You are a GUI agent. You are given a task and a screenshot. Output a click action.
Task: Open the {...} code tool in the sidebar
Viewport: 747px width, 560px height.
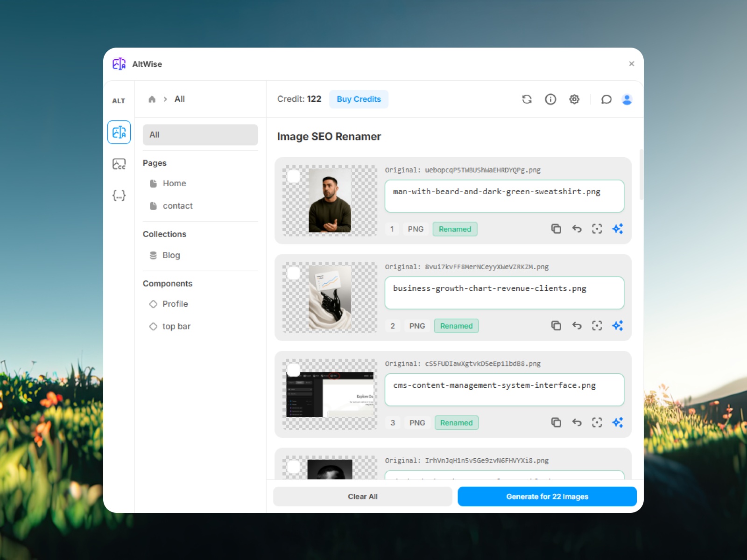(x=119, y=196)
